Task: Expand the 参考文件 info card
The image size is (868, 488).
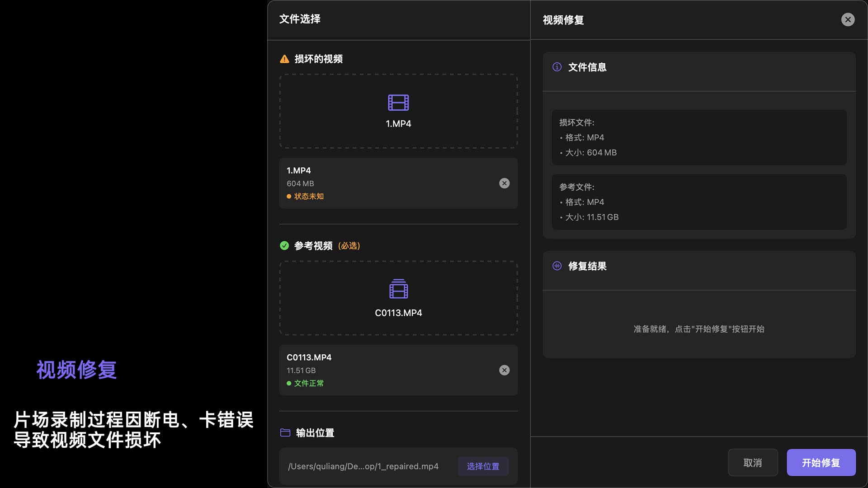Action: (699, 202)
